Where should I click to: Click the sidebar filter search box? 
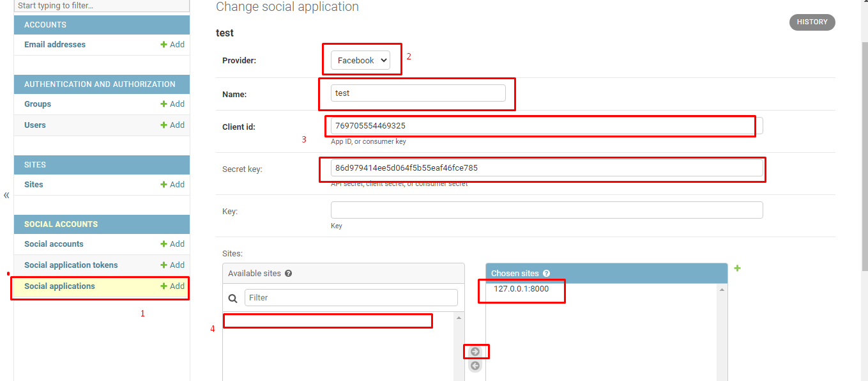click(102, 6)
